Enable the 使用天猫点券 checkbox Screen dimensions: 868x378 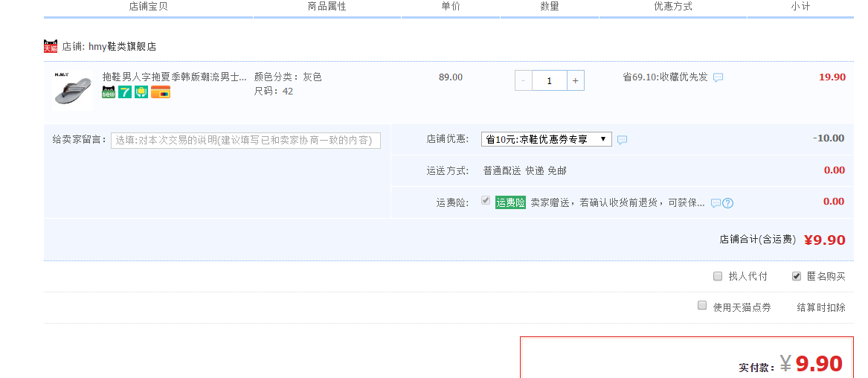(x=702, y=305)
